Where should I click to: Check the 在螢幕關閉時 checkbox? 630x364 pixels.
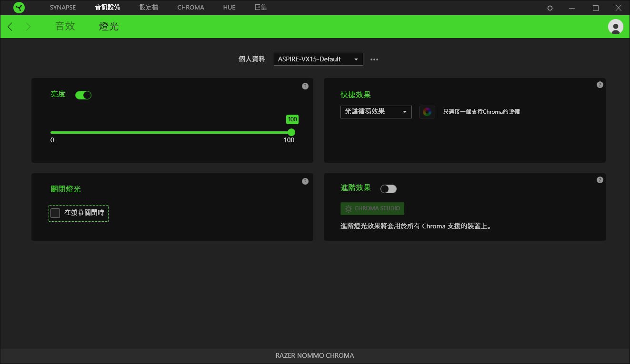[x=55, y=213]
